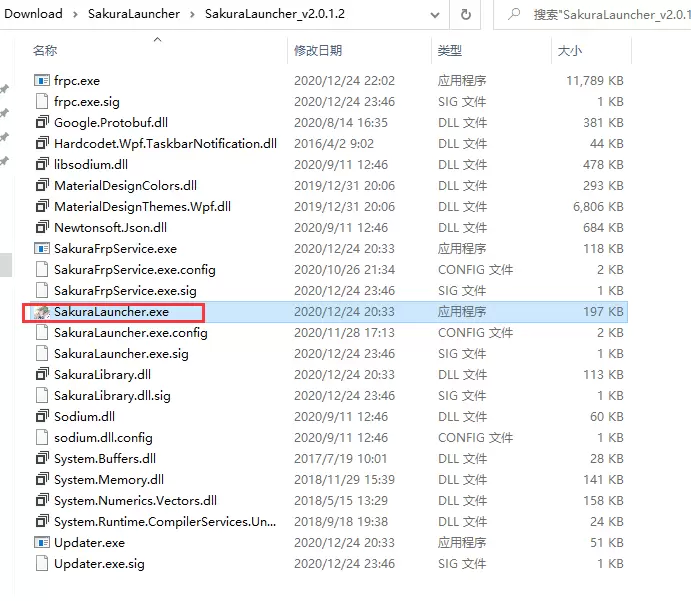This screenshot has height=601, width=691.
Task: Click the Newtonsoft.Json.dll file icon
Action: (x=42, y=228)
